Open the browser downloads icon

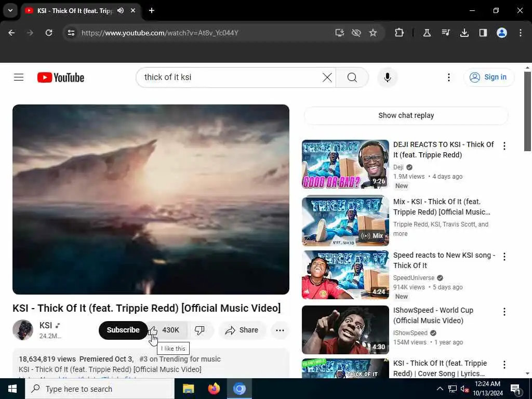tap(464, 33)
